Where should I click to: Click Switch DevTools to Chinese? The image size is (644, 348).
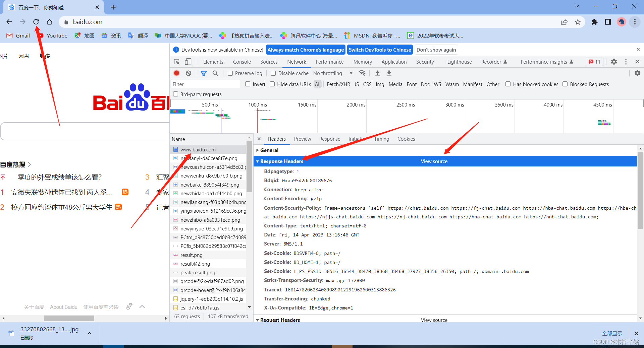(x=380, y=50)
